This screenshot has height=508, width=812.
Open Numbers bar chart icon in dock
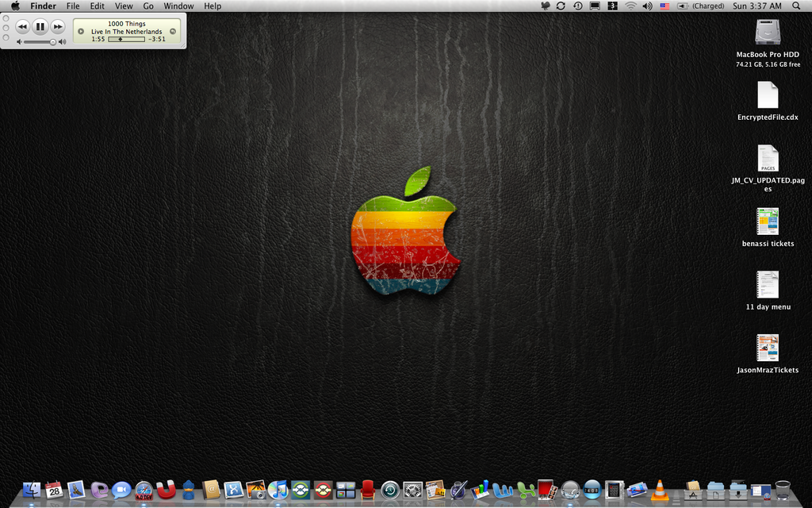[480, 490]
